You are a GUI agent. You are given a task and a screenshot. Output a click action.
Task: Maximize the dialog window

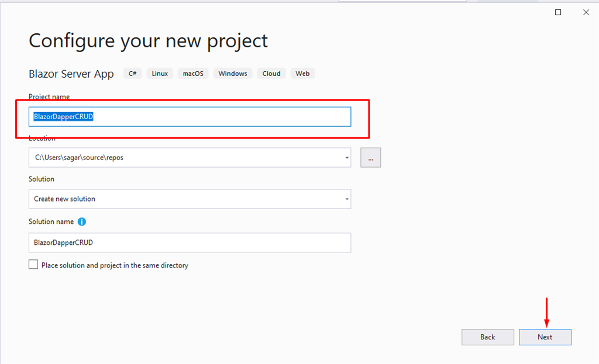coord(558,12)
